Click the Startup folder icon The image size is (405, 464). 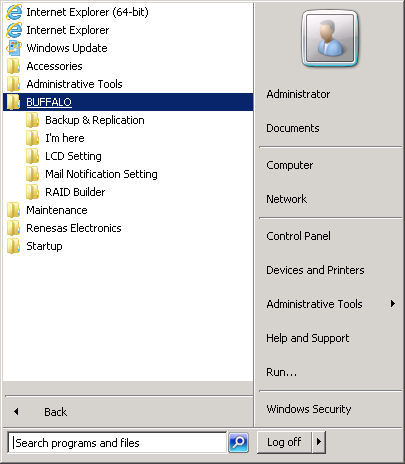14,246
